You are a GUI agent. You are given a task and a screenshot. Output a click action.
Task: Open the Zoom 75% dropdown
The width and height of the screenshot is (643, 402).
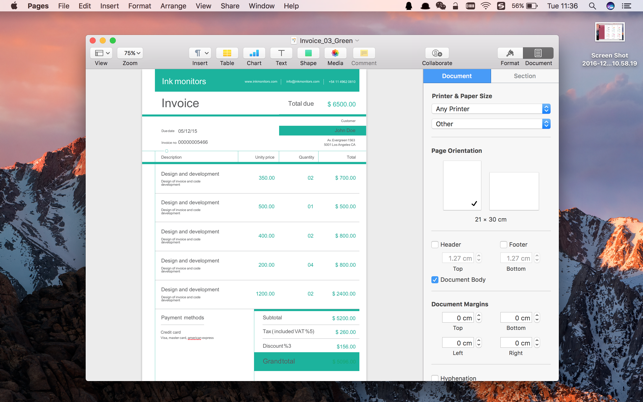[130, 53]
